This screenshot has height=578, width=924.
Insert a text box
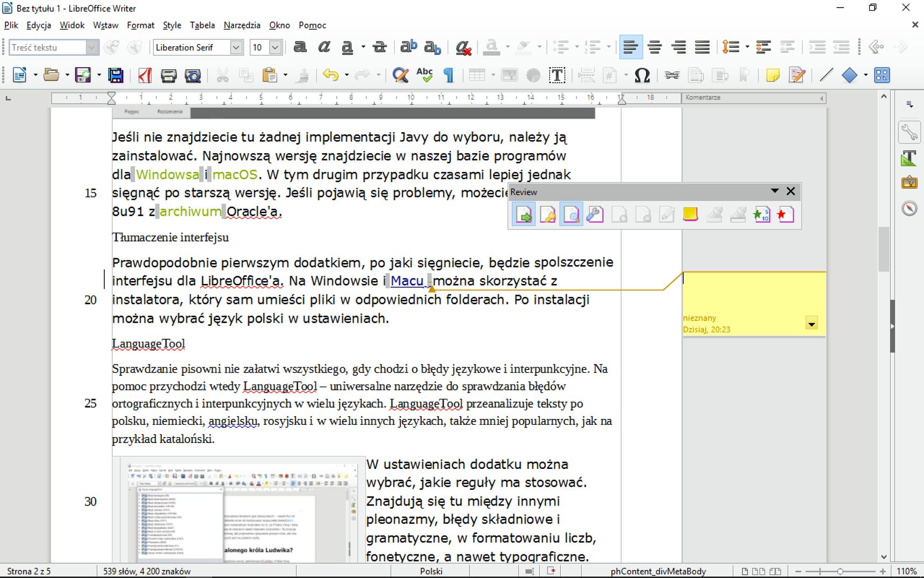557,75
